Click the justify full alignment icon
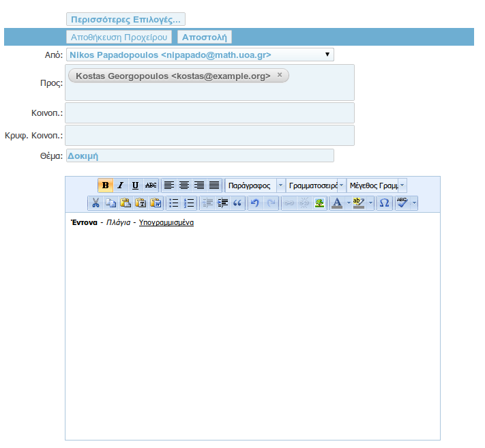 [214, 185]
